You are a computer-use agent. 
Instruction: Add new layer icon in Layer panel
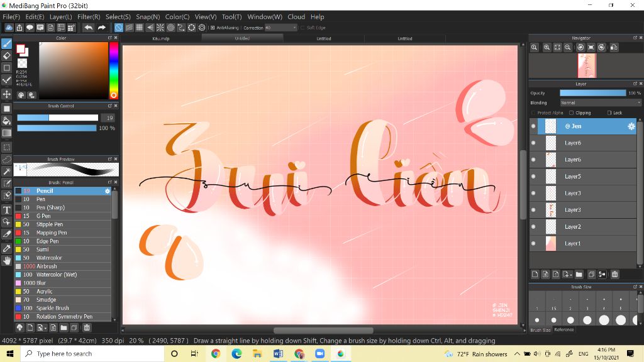click(535, 274)
